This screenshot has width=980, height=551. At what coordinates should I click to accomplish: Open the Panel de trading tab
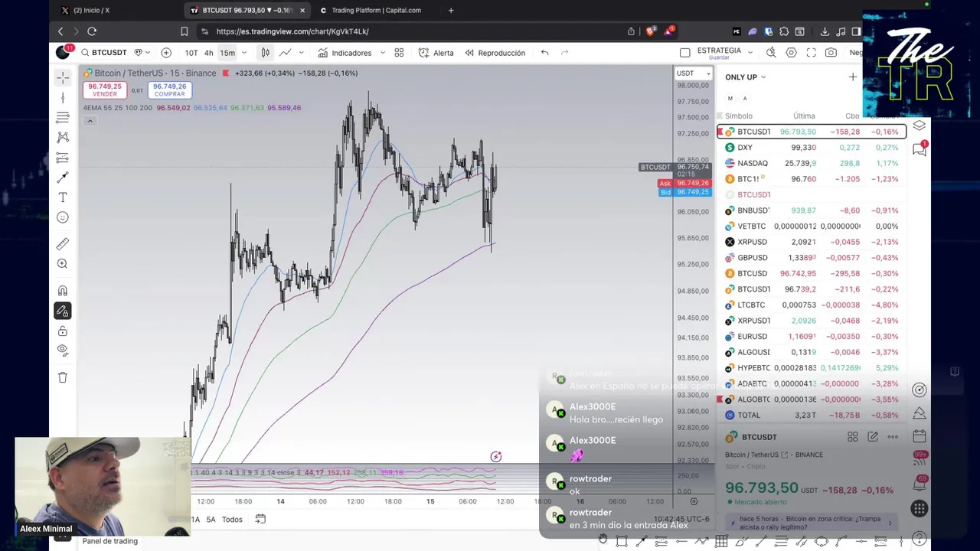click(110, 541)
